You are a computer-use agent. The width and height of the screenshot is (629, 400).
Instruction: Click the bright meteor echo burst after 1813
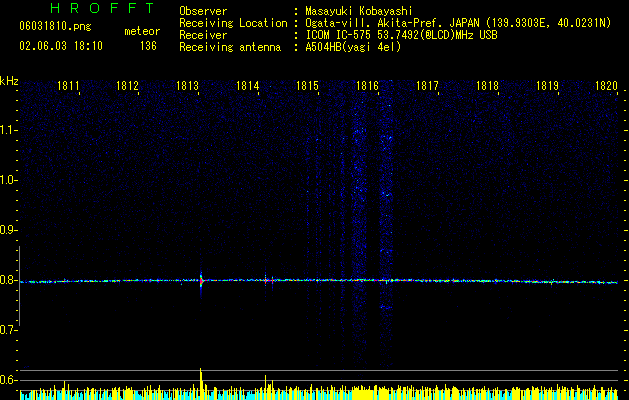[x=201, y=281]
